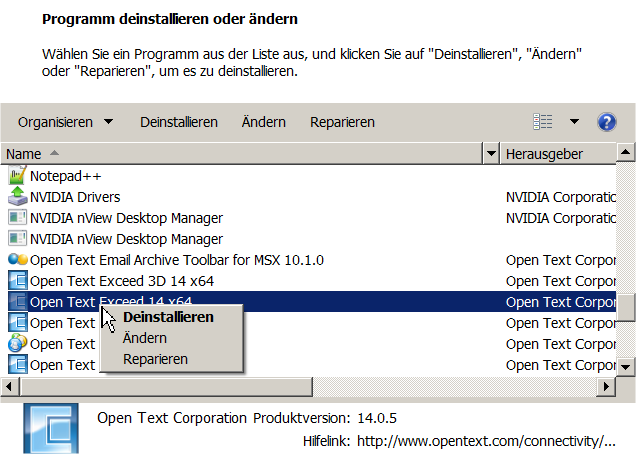
Task: Click the large Open Text product thumbnail
Action: coord(49,428)
